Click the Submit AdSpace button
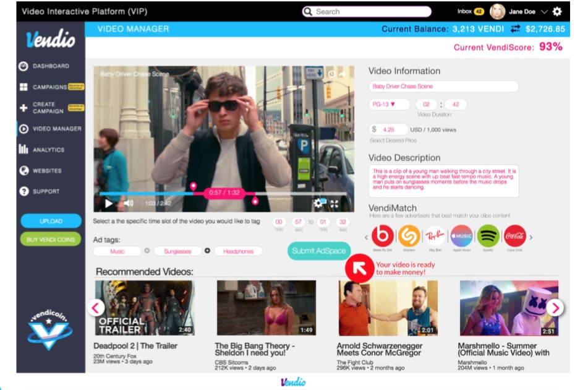588x390 pixels. point(319,251)
